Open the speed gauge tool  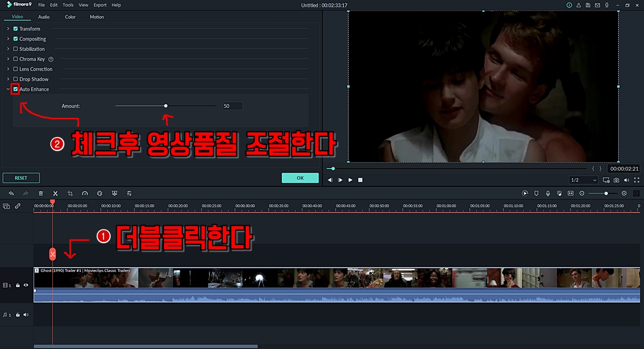[85, 193]
